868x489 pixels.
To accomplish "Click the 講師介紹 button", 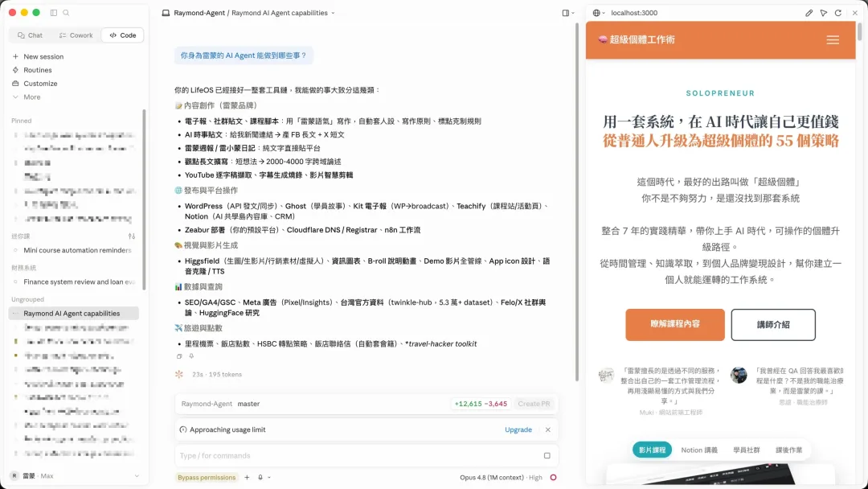I will coord(773,324).
